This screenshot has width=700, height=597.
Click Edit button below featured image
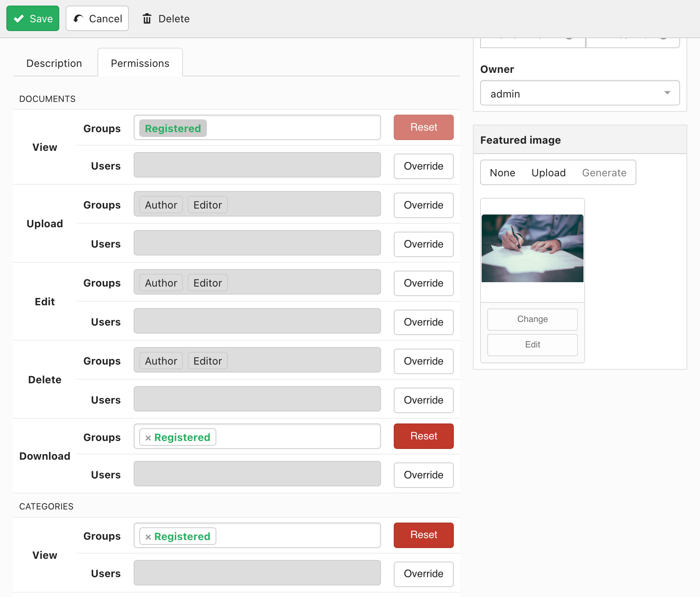point(532,345)
